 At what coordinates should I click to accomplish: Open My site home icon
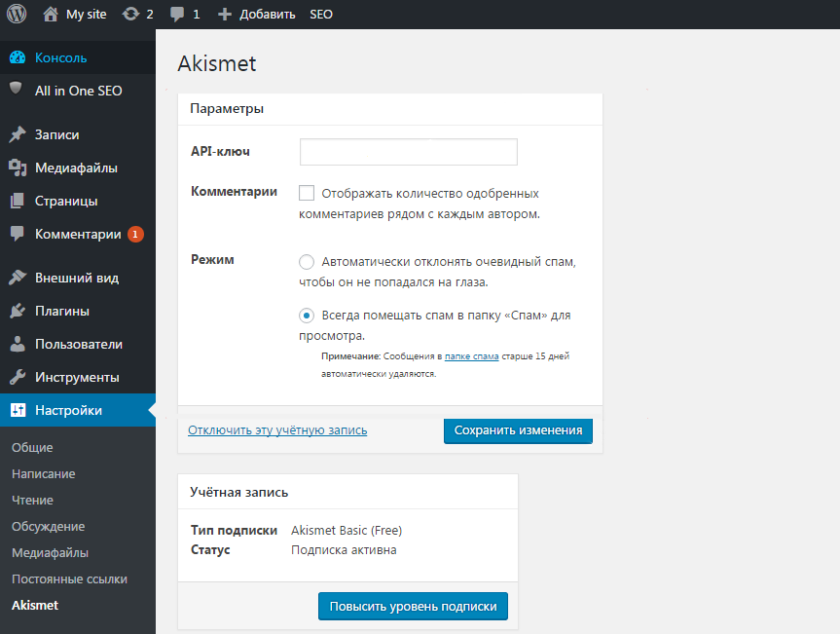51,15
